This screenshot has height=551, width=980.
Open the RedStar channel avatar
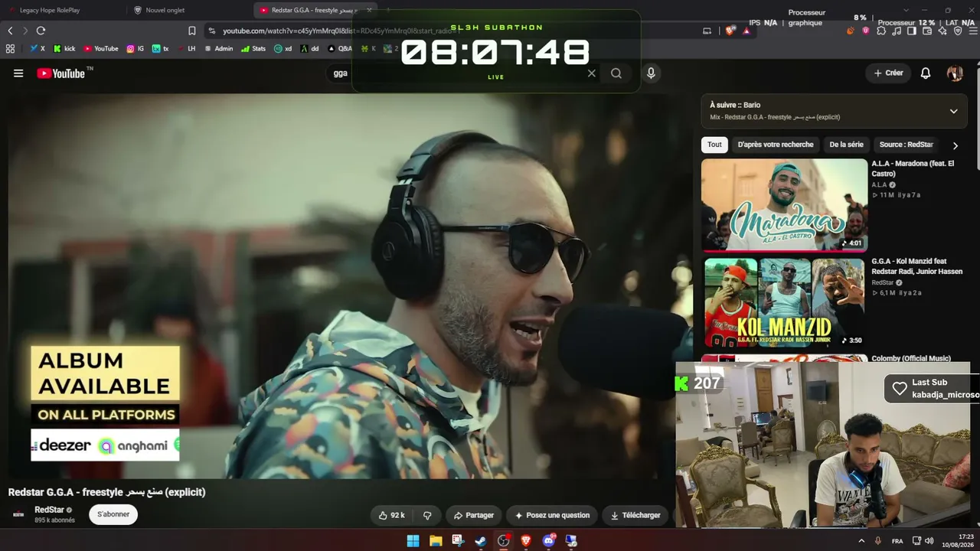pos(18,514)
